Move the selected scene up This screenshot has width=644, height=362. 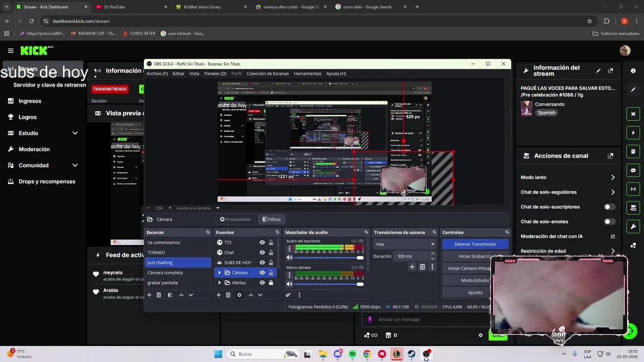pyautogui.click(x=181, y=295)
